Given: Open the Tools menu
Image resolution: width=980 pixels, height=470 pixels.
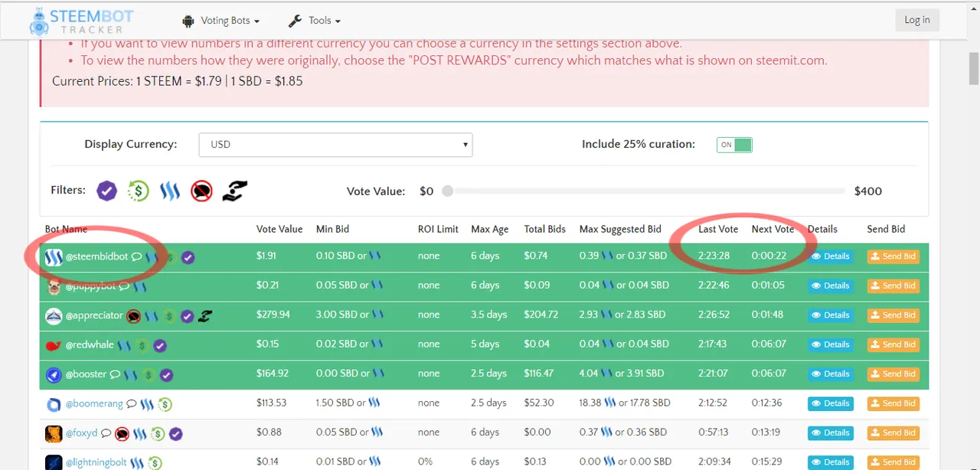Looking at the screenshot, I should click(x=315, y=21).
